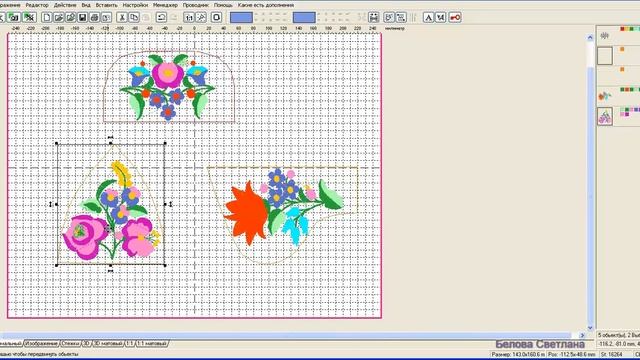Switch to the 1:1 tab
This screenshot has width=640, height=360.
[x=129, y=344]
